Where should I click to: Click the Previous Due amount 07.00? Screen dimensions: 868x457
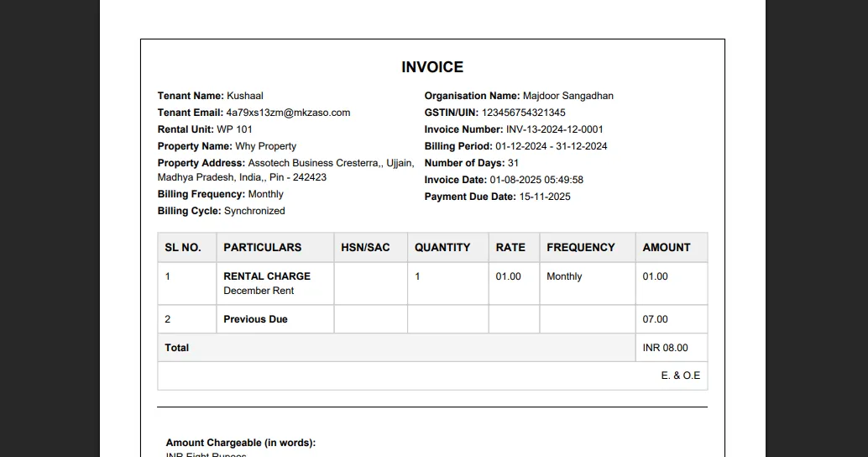point(655,319)
